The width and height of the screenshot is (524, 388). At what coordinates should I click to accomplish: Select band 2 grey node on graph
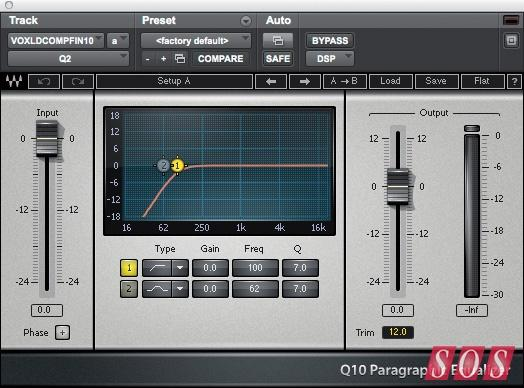pos(163,165)
